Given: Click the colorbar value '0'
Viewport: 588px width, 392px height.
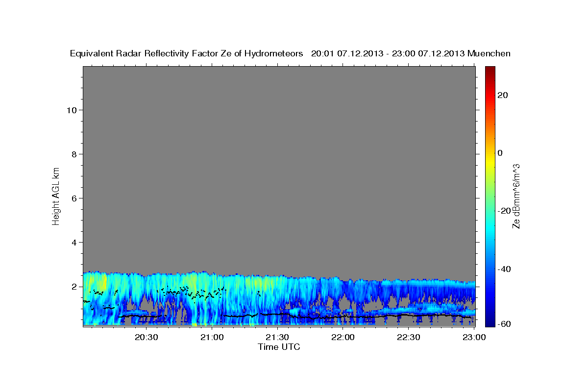Looking at the screenshot, I should pyautogui.click(x=500, y=153).
